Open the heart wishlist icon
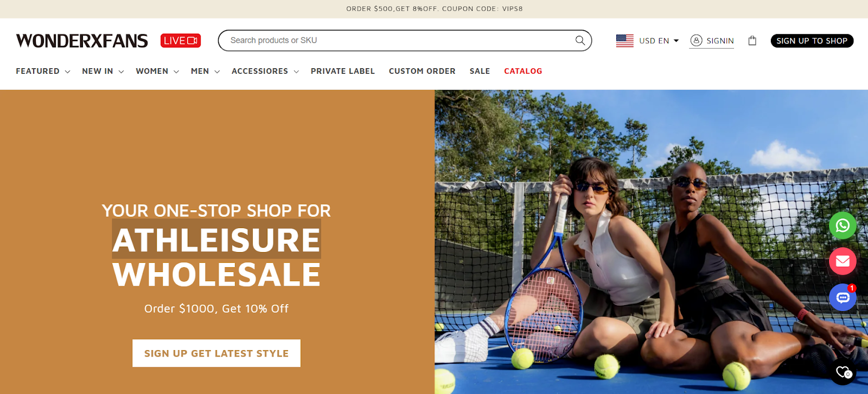 (844, 372)
